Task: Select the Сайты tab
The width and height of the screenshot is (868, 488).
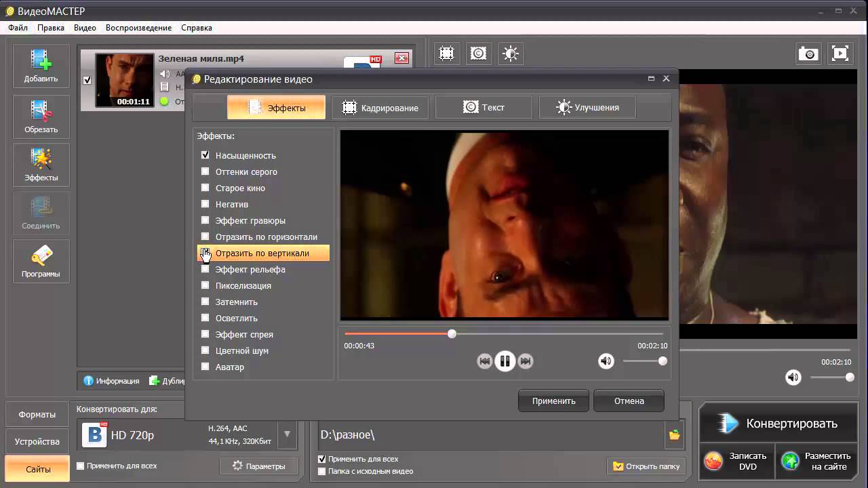Action: (37, 468)
